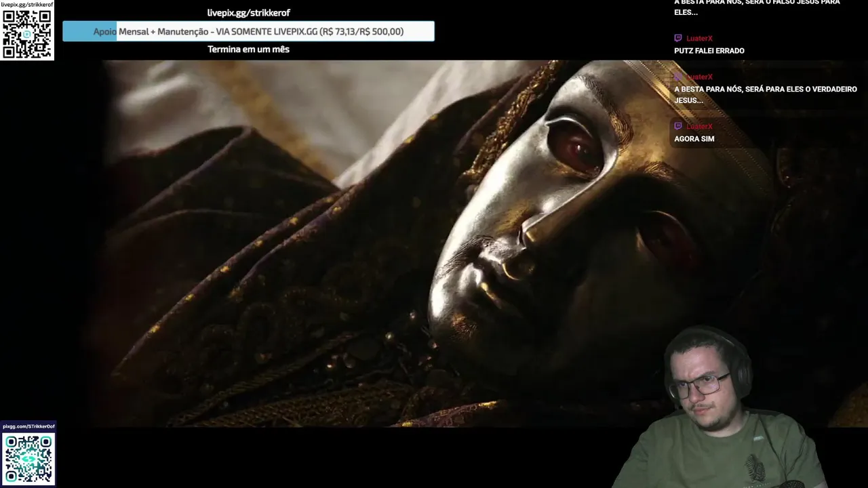Click the 'O VERDADEIRO JESUS' chat message
The height and width of the screenshot is (488, 868).
click(766, 94)
